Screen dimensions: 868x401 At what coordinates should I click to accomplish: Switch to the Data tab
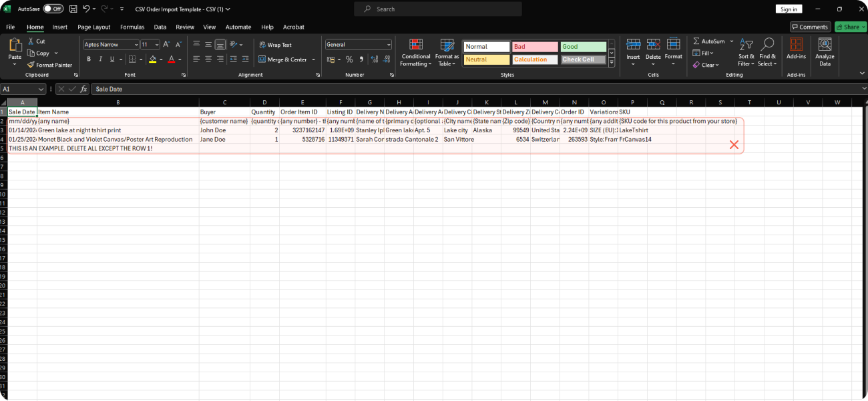point(160,27)
